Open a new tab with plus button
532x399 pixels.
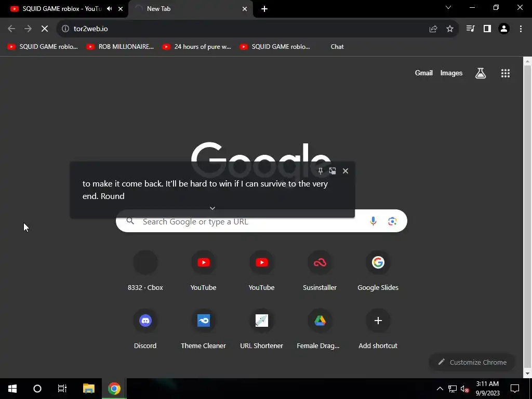(x=264, y=9)
